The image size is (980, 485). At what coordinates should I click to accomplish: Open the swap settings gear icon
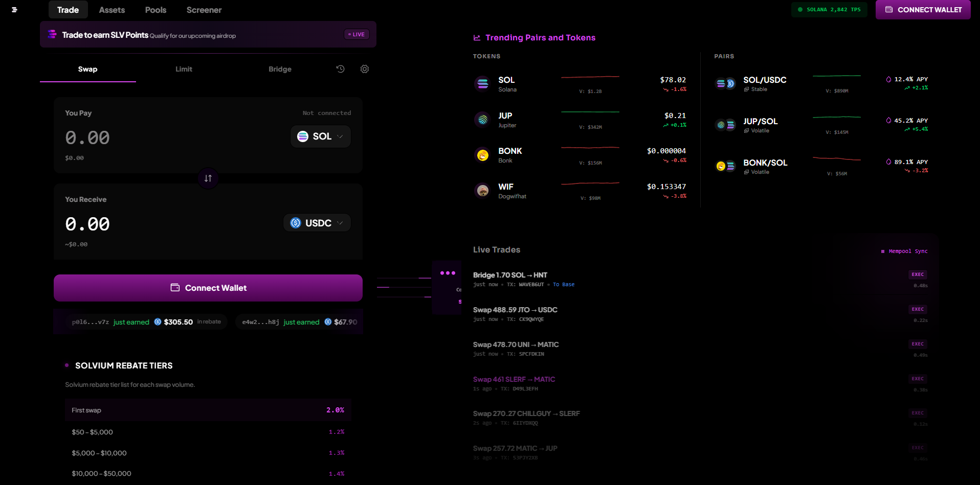(365, 69)
